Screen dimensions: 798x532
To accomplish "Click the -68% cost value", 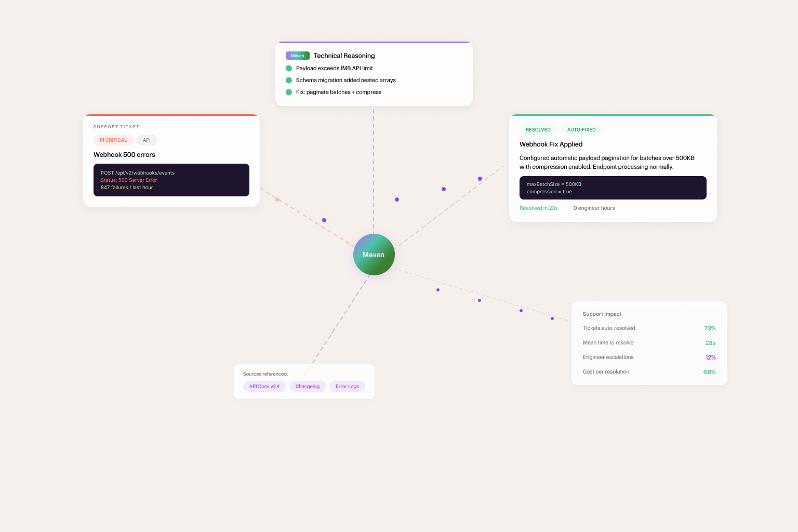I will point(709,372).
